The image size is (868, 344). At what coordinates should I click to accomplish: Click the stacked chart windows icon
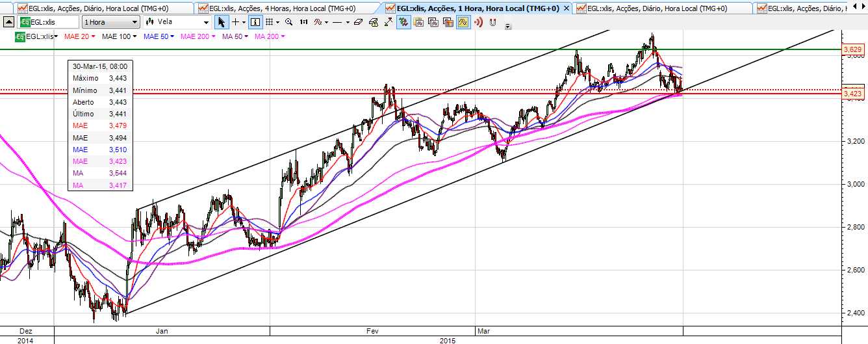pyautogui.click(x=434, y=22)
